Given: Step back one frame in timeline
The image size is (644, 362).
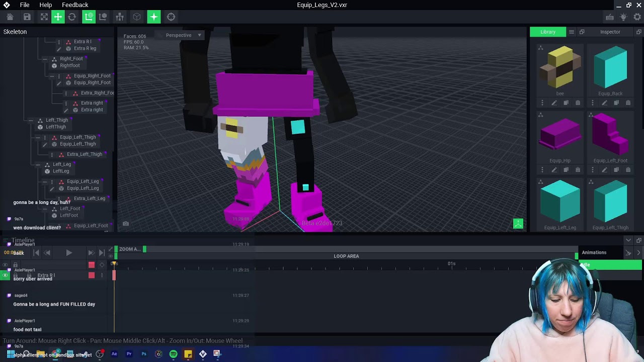Looking at the screenshot, I should pyautogui.click(x=47, y=253).
